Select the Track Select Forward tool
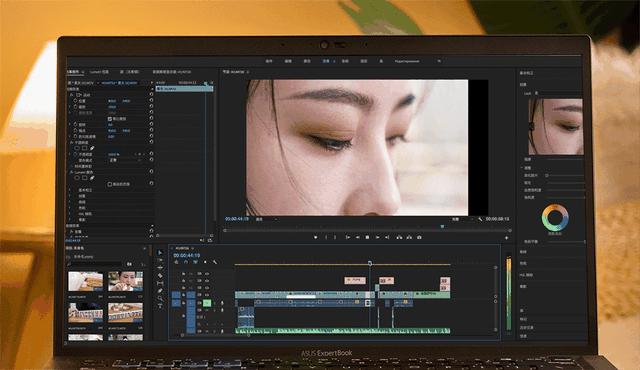 (160, 260)
